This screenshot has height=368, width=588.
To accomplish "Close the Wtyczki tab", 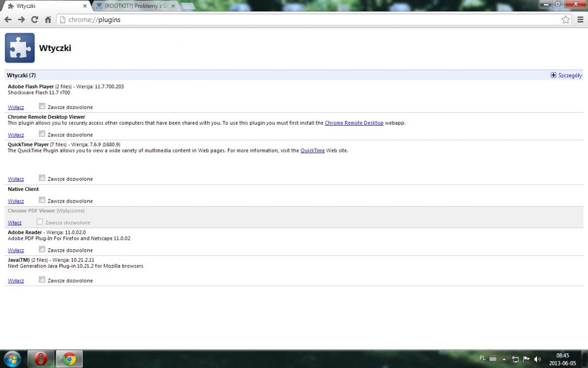I will click(85, 6).
